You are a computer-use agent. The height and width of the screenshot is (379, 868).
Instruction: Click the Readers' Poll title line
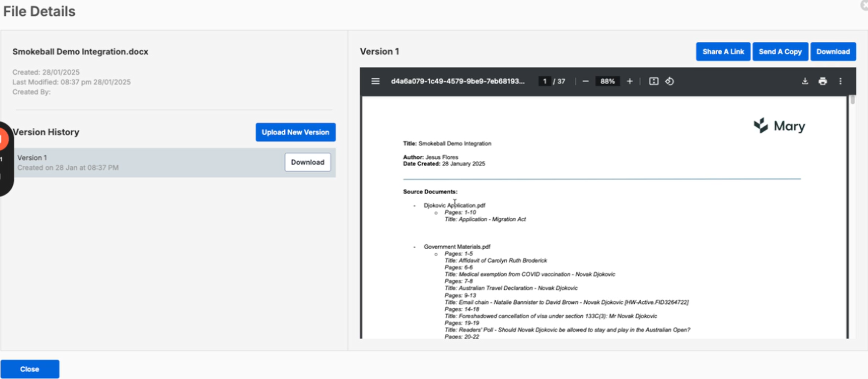[x=567, y=330]
